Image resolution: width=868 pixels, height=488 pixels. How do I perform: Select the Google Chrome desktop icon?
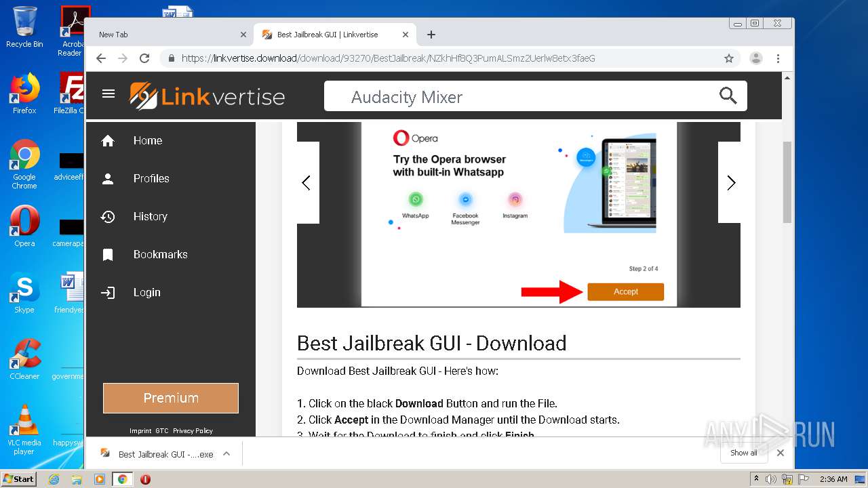24,164
